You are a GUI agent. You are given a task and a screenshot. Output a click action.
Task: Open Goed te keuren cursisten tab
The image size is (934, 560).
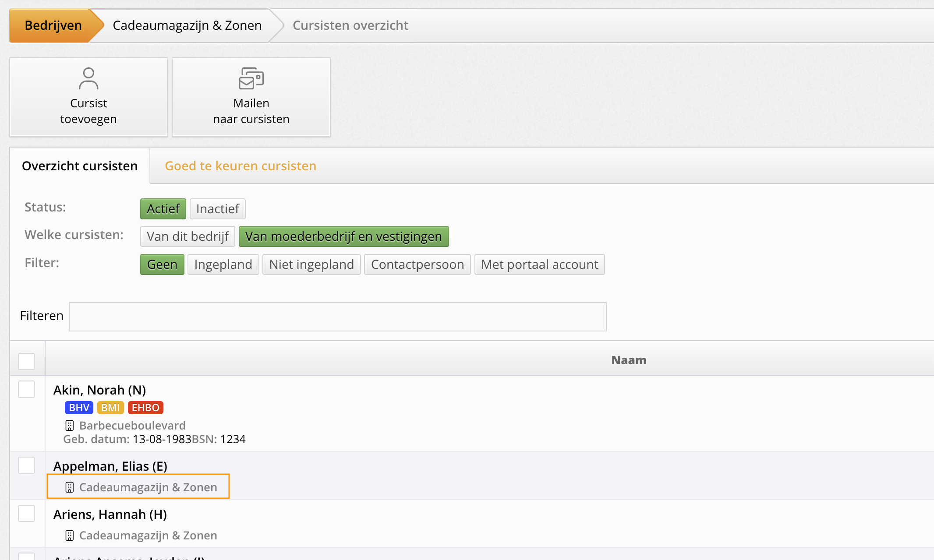point(241,166)
